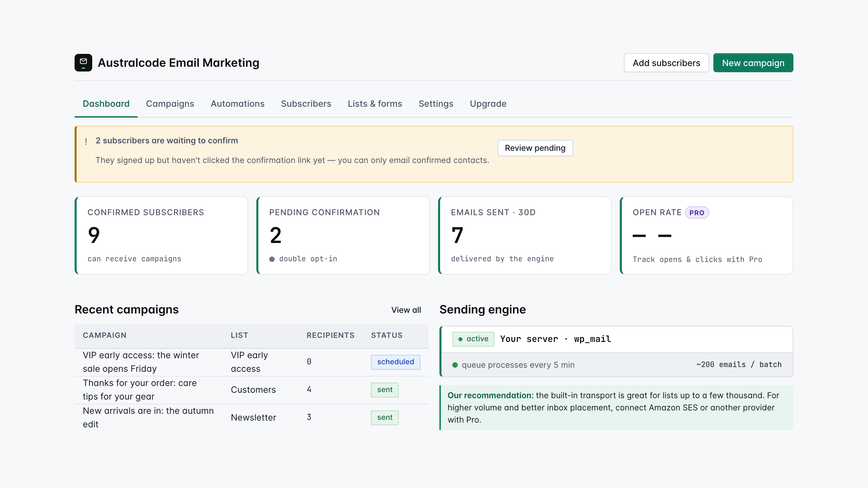Click the Confirmed Subscribers count 9
The height and width of the screenshot is (488, 868).
click(94, 235)
